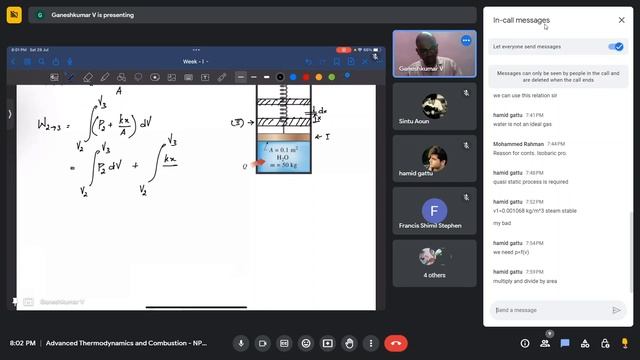Image resolution: width=640 pixels, height=360 pixels.
Task: Select the Ganeshkumar V video tile
Action: coord(434,54)
